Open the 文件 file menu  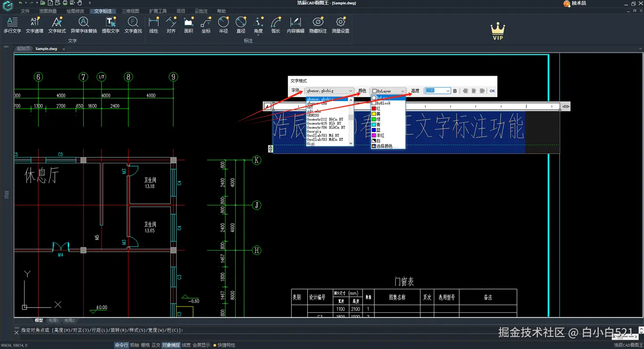point(25,11)
